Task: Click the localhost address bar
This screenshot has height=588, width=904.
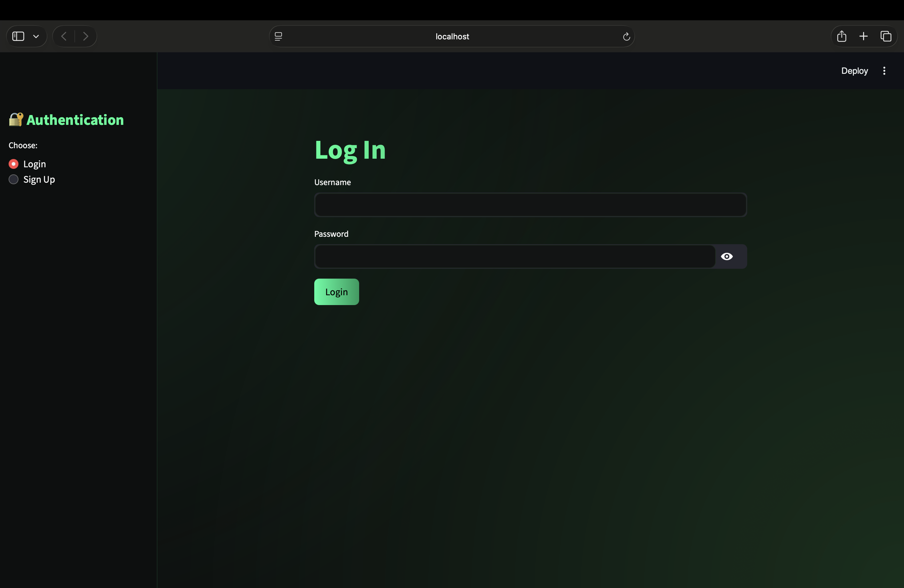Action: 452,37
